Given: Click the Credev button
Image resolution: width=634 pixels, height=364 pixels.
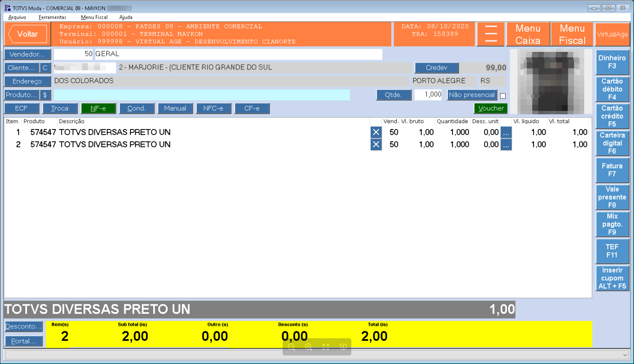Looking at the screenshot, I should point(437,68).
